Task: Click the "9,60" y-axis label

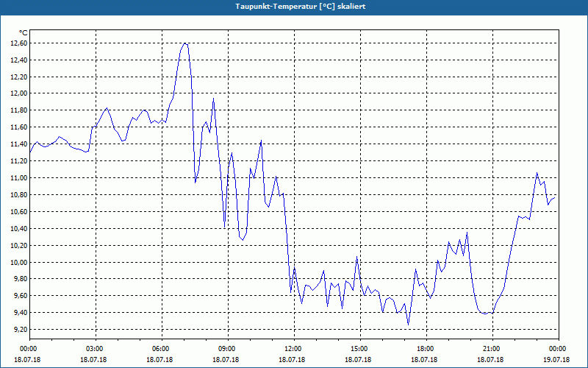Action: pos(21,296)
